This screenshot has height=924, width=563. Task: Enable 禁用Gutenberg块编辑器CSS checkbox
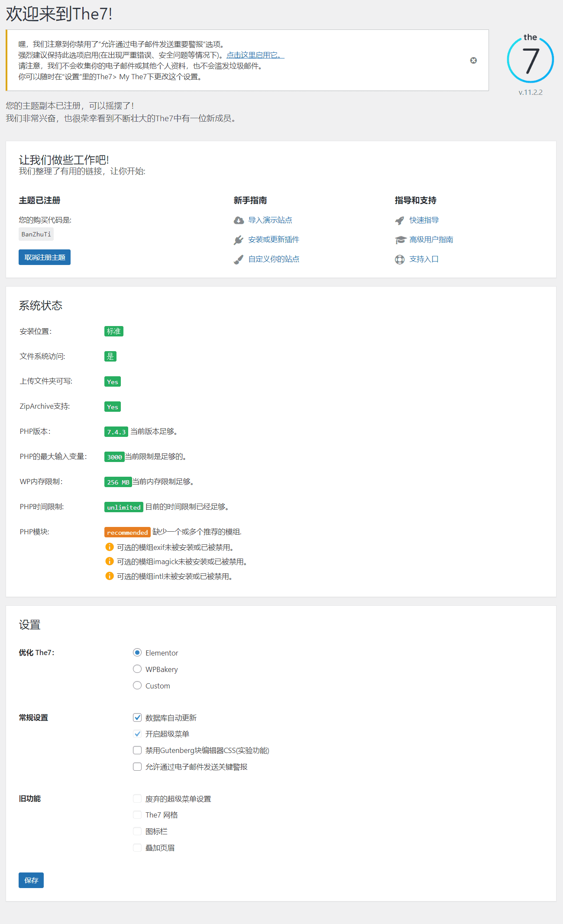pyautogui.click(x=137, y=750)
